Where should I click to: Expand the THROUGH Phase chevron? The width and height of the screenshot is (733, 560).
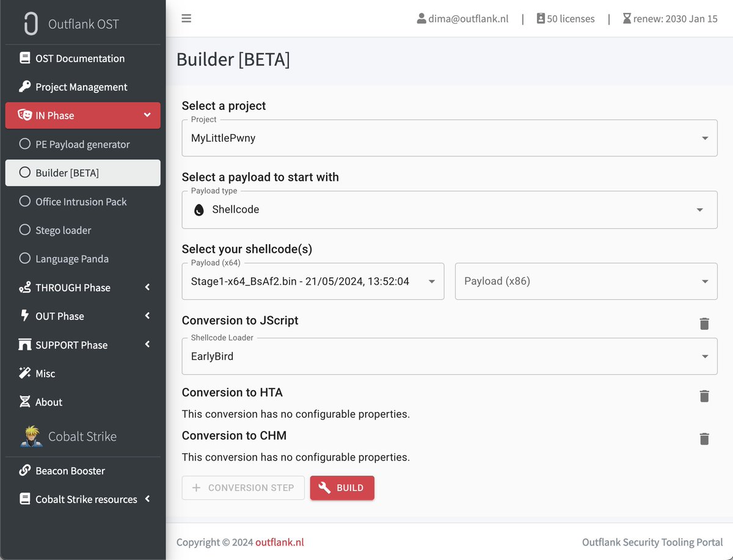(147, 287)
